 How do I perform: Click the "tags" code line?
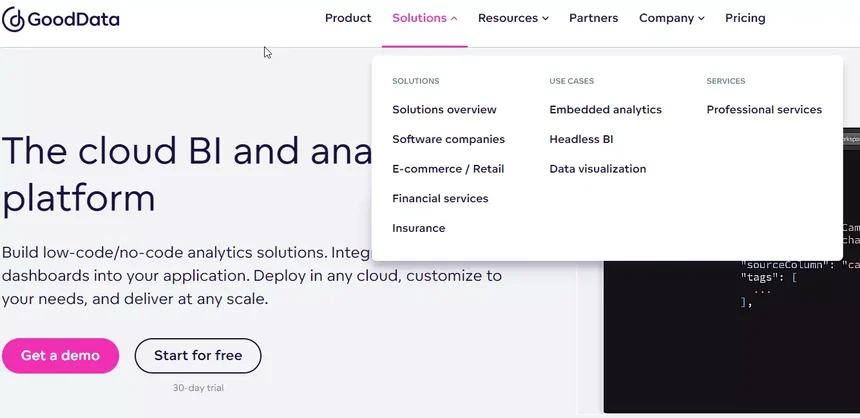[x=768, y=278]
